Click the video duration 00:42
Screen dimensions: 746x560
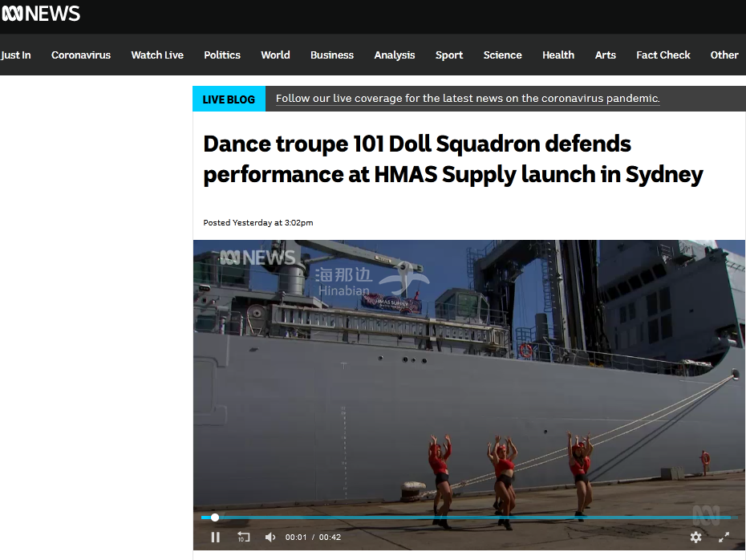[x=330, y=538]
